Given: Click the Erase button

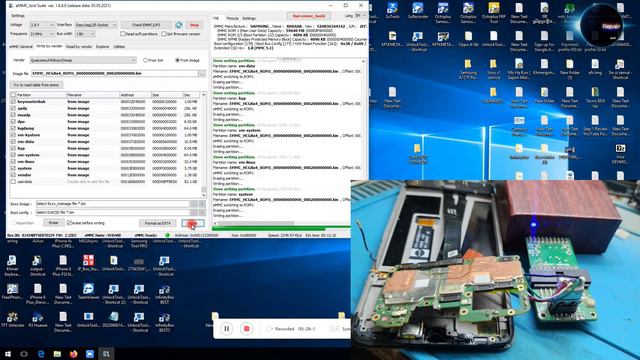Looking at the screenshot, I should (53, 222).
